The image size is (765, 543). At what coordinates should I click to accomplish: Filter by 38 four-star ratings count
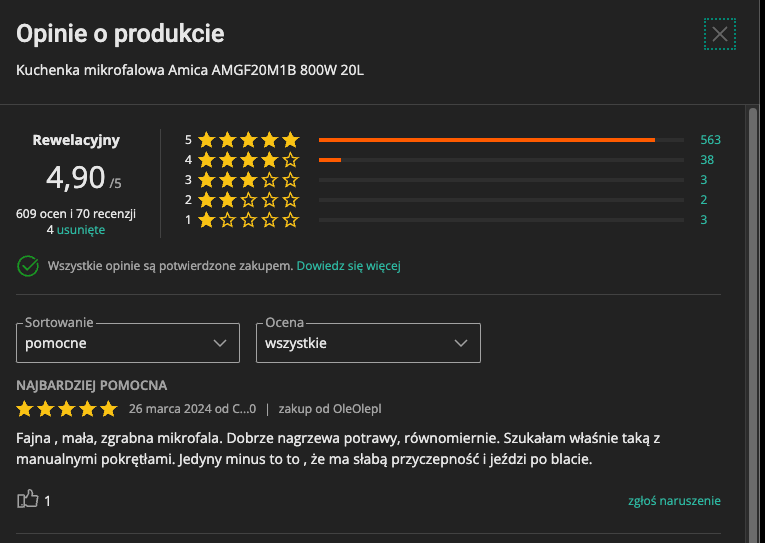click(707, 160)
